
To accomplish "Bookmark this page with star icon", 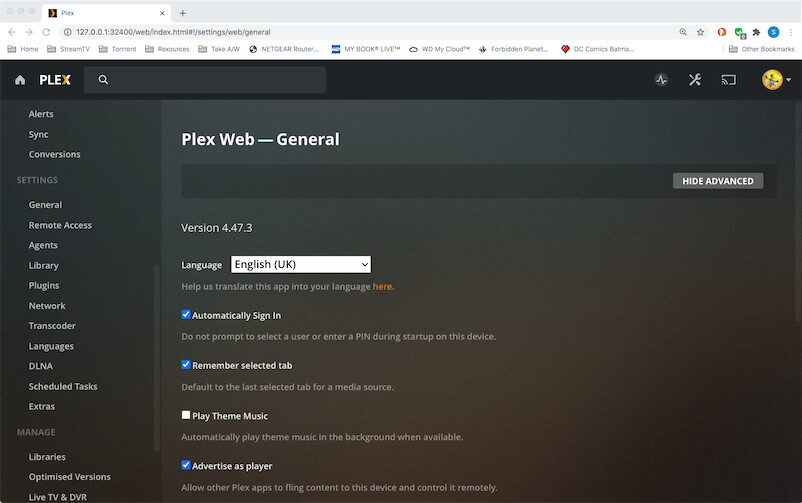I will coord(700,32).
